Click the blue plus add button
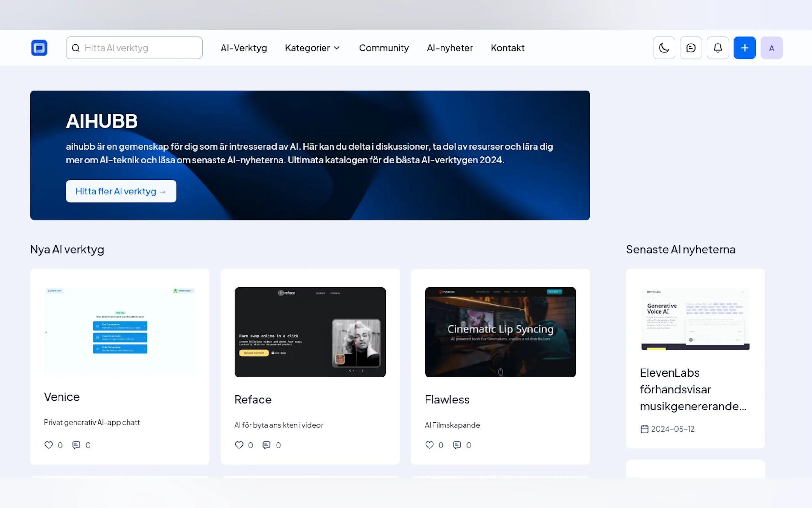This screenshot has height=508, width=812. pyautogui.click(x=744, y=48)
